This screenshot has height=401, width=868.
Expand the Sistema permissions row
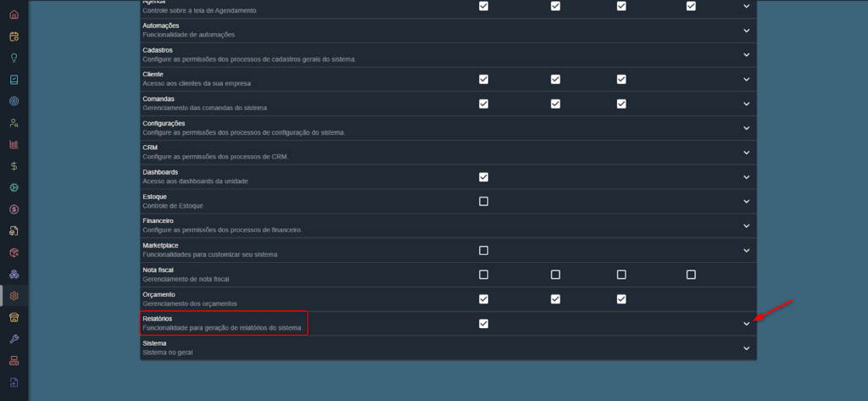click(x=746, y=348)
